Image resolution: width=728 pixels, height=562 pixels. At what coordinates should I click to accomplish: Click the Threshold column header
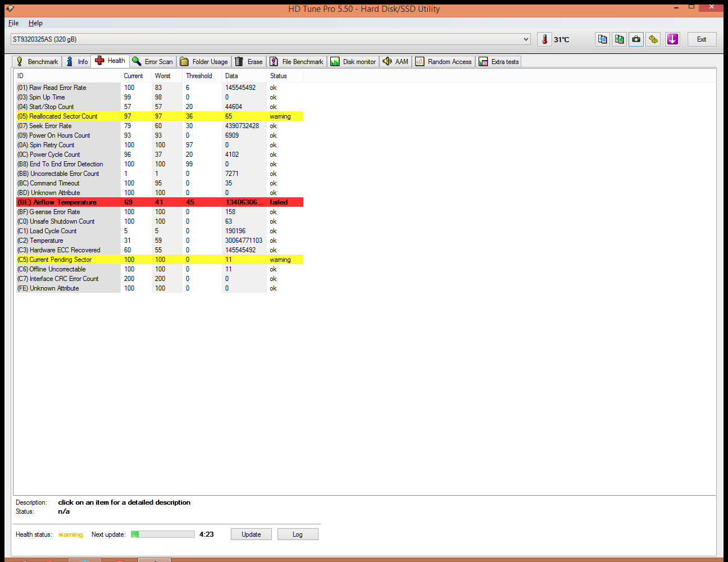202,76
